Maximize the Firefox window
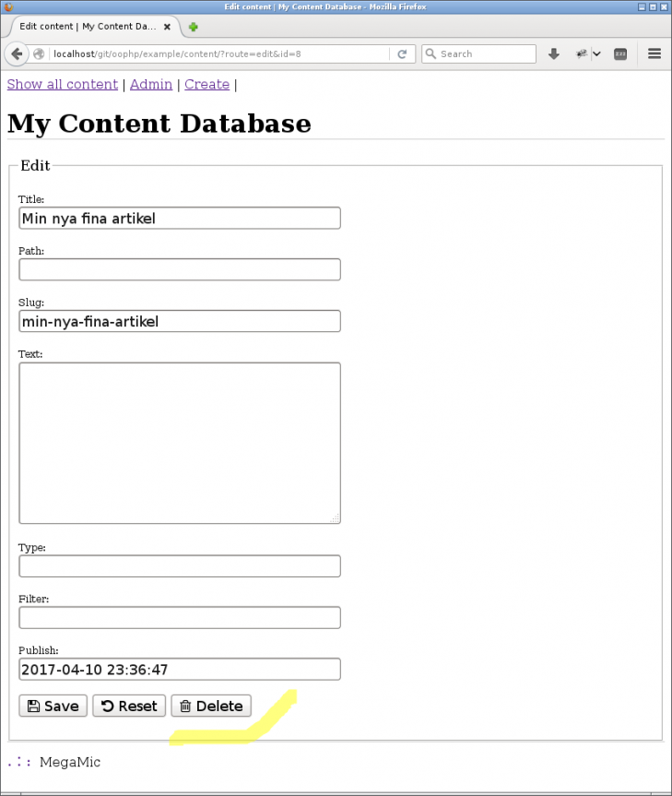The width and height of the screenshot is (672, 796). point(653,6)
